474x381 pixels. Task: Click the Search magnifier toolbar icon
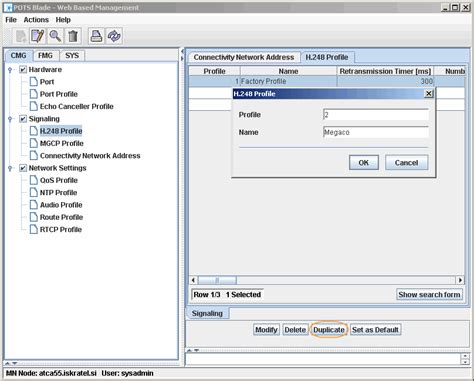(x=55, y=36)
